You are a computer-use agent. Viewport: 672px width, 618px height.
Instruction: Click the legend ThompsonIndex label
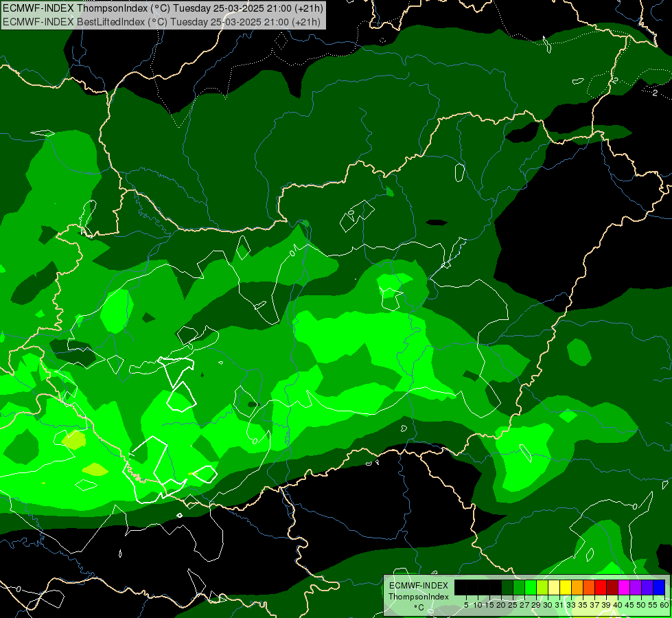coord(419,597)
